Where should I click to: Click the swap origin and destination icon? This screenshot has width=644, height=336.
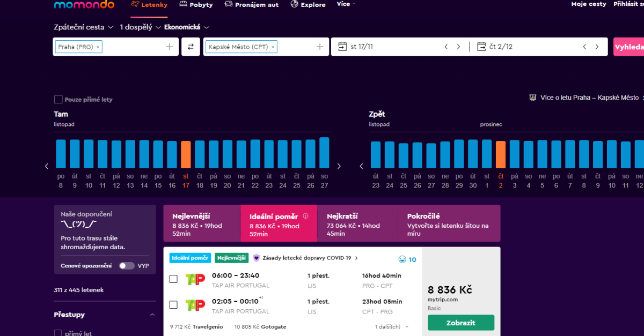191,47
